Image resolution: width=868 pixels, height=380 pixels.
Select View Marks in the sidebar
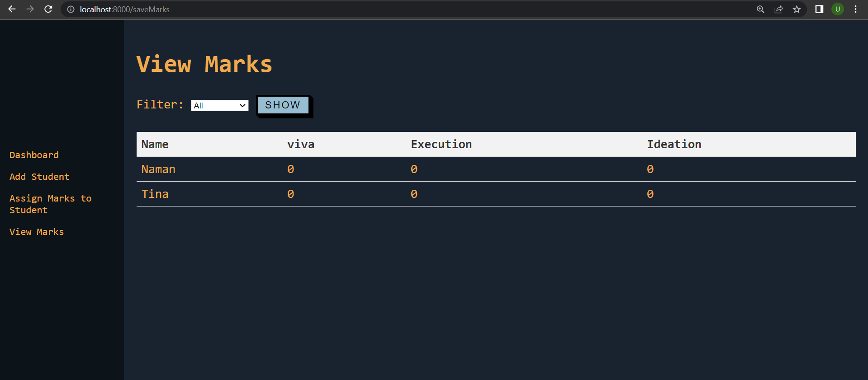pos(37,232)
